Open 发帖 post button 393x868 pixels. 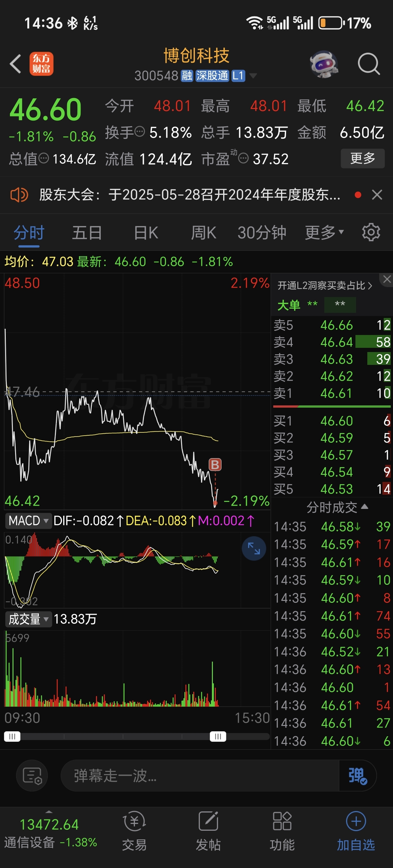point(208,831)
